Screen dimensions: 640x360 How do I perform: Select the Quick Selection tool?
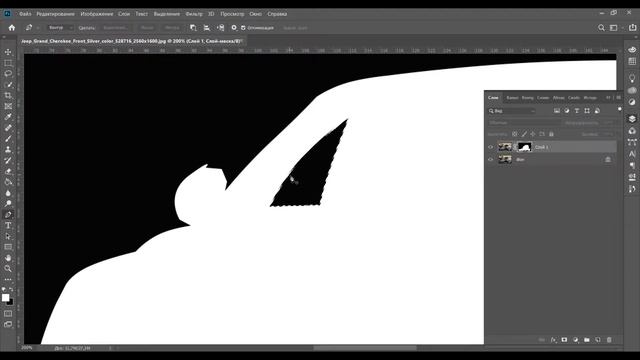pyautogui.click(x=8, y=84)
